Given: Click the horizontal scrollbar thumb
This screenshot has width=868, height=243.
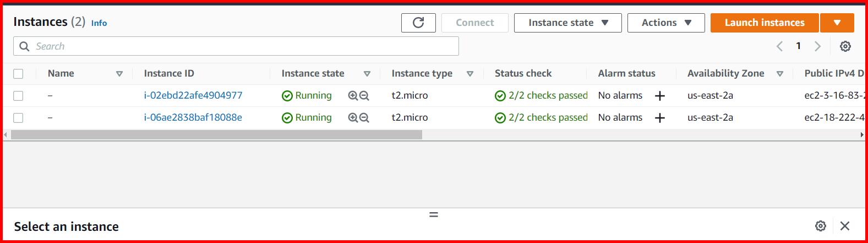Looking at the screenshot, I should click(x=216, y=134).
